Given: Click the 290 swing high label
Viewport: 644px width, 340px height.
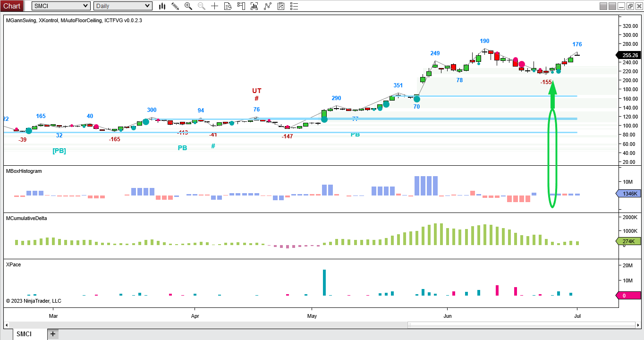Looking at the screenshot, I should coord(336,98).
